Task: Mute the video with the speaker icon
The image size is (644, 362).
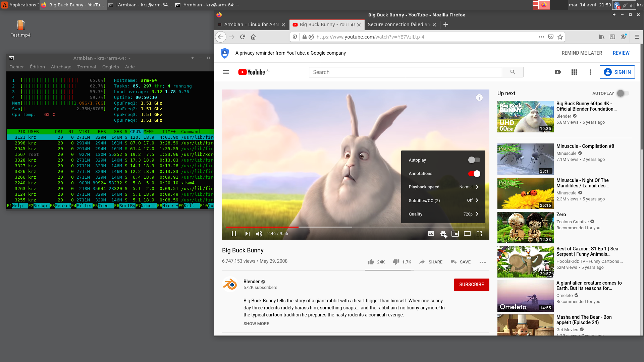Action: pos(259,234)
